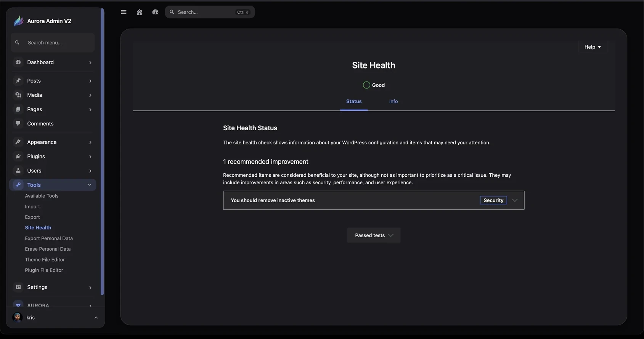Viewport: 644px width, 339px height.
Task: Expand the Users submenu chevron
Action: [90, 171]
